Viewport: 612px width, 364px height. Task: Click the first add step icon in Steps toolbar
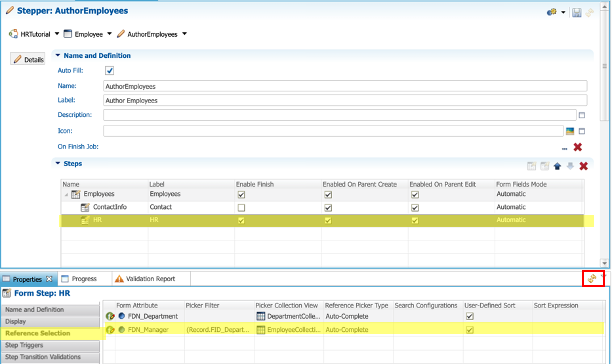(x=531, y=166)
